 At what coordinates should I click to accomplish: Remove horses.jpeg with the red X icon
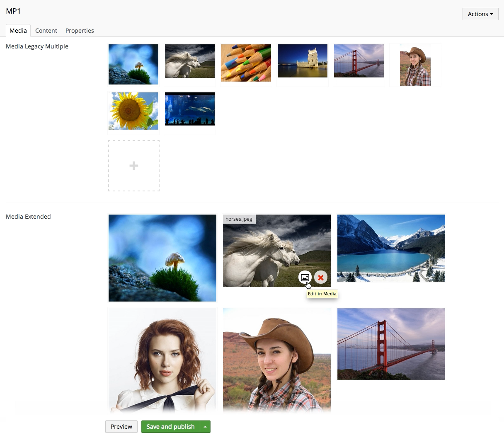(x=321, y=277)
